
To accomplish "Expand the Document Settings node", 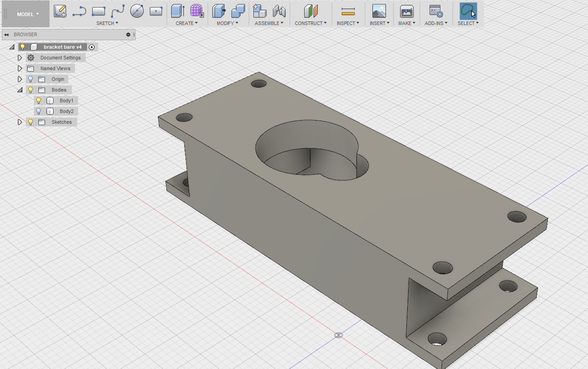I will tap(20, 58).
